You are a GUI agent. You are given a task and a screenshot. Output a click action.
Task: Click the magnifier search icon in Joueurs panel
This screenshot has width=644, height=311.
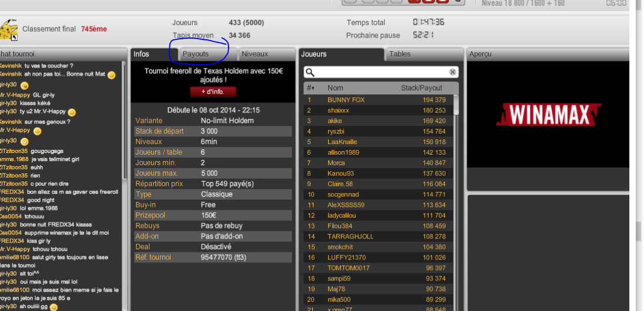[310, 73]
